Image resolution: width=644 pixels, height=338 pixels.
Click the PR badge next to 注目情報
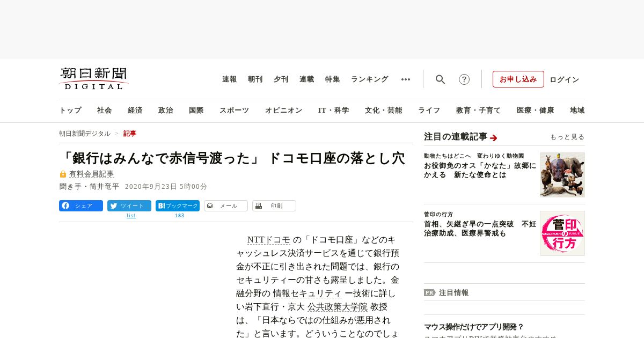click(x=430, y=293)
